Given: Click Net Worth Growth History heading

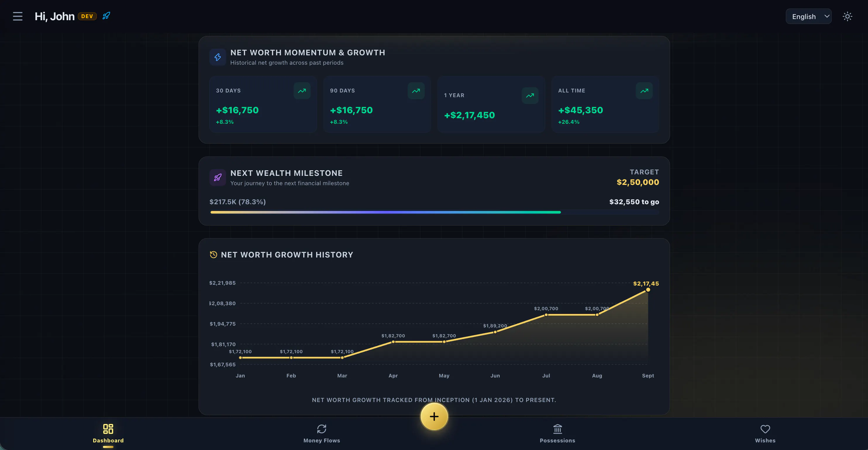Looking at the screenshot, I should [x=287, y=255].
